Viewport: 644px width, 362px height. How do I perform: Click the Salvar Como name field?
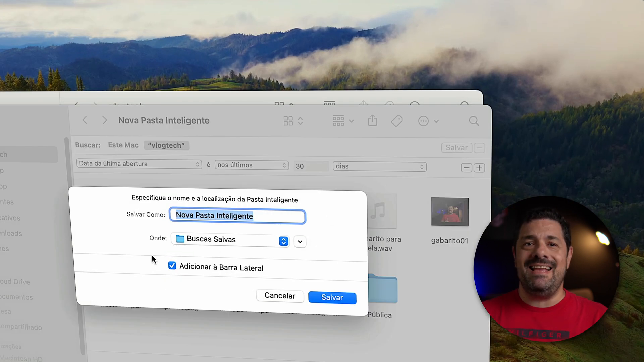237,216
